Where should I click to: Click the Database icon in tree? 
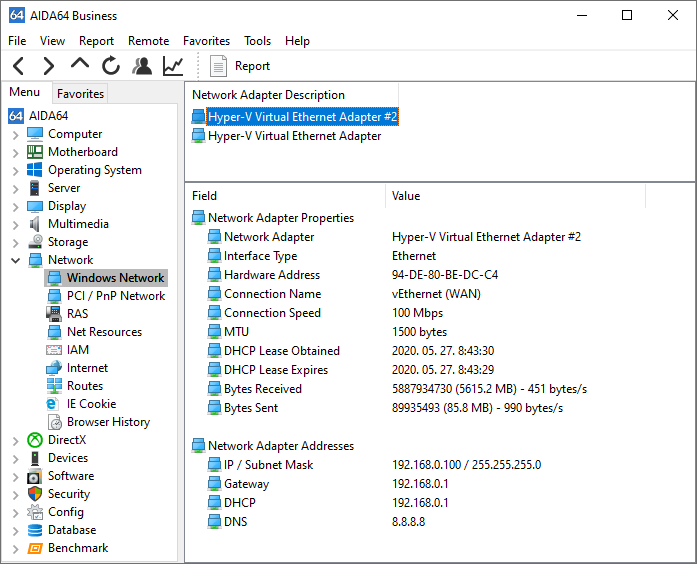(35, 530)
